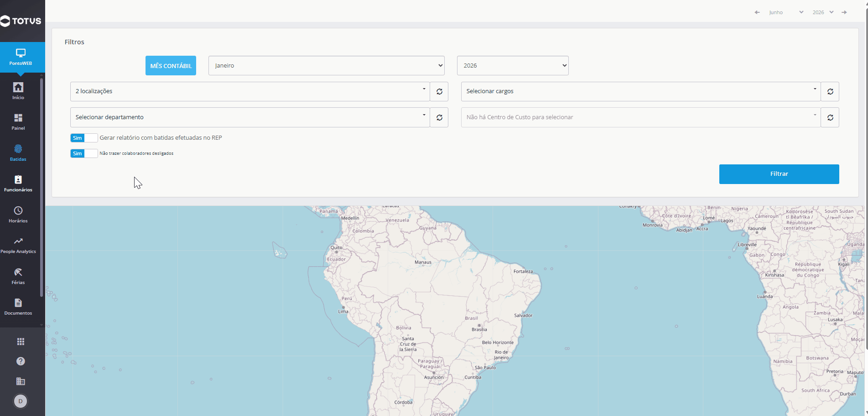The image size is (868, 416).
Task: Click Córdoba label on the map
Action: click(x=403, y=402)
